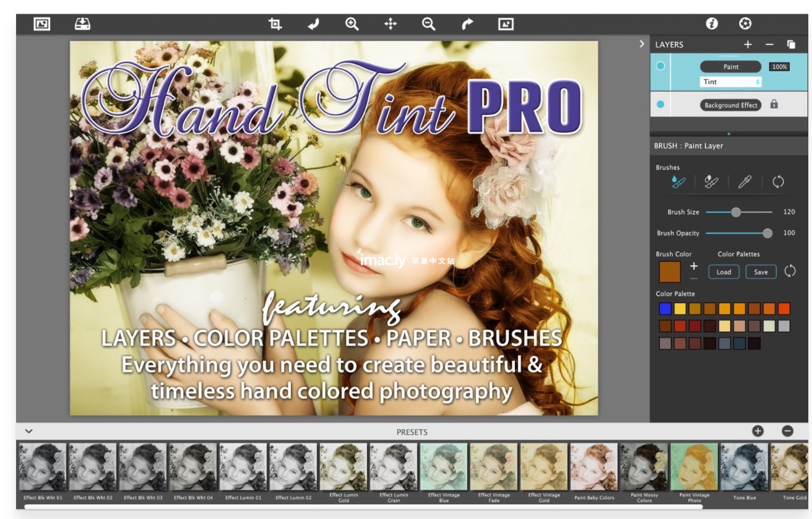Toggle visibility circle of Background Effect layer

pyautogui.click(x=660, y=104)
